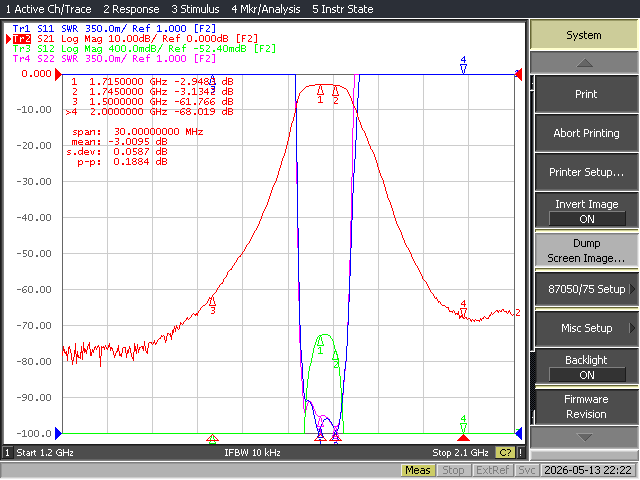Select trace Tr3 S12 Log Mag label

click(x=144, y=49)
